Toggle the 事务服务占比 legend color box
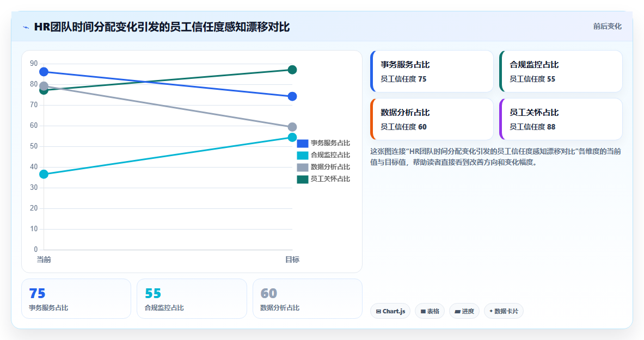The image size is (644, 340). [302, 143]
